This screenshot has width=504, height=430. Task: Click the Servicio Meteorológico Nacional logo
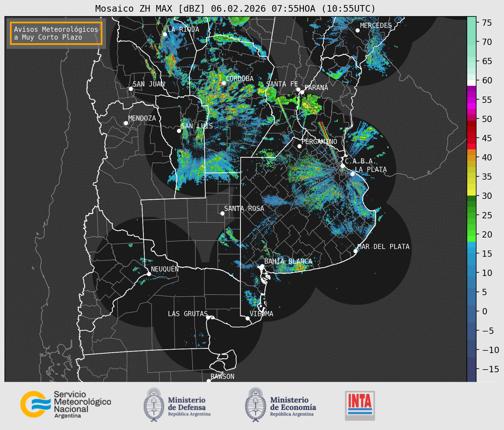click(66, 404)
